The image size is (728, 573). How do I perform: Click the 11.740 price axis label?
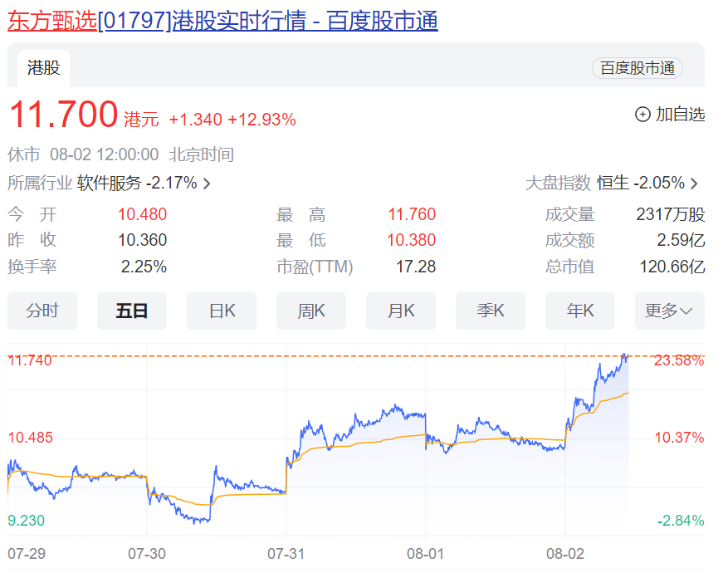pos(30,360)
